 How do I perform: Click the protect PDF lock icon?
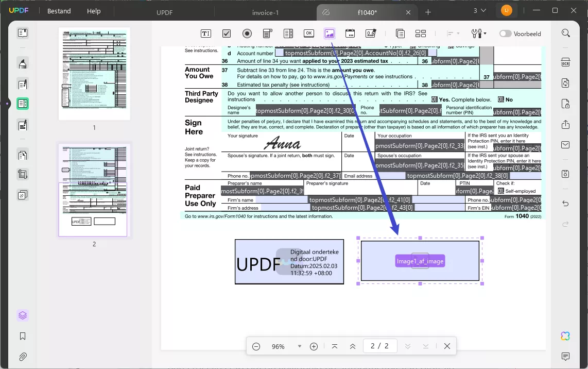pos(565,104)
